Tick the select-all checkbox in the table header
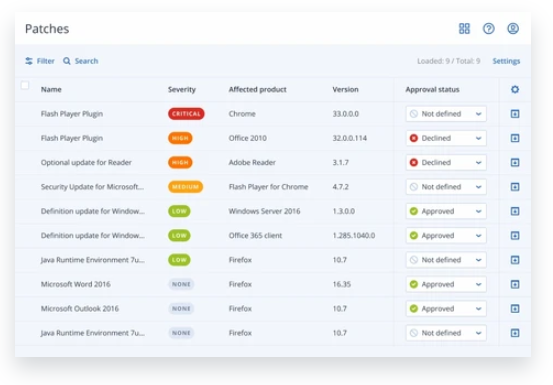The height and width of the screenshot is (385, 553). click(x=25, y=85)
